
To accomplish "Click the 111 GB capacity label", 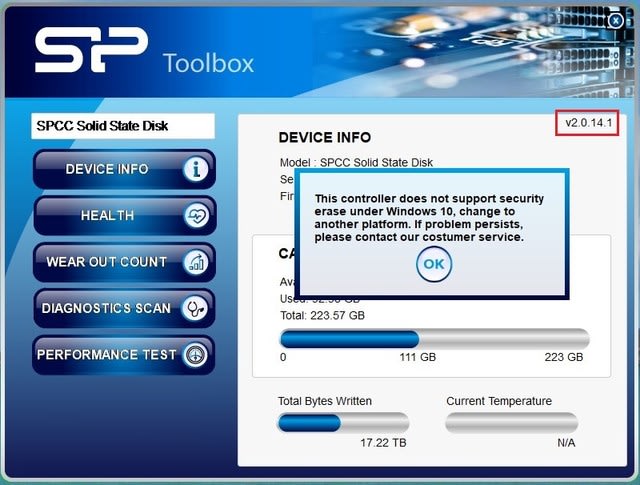I will click(x=418, y=357).
